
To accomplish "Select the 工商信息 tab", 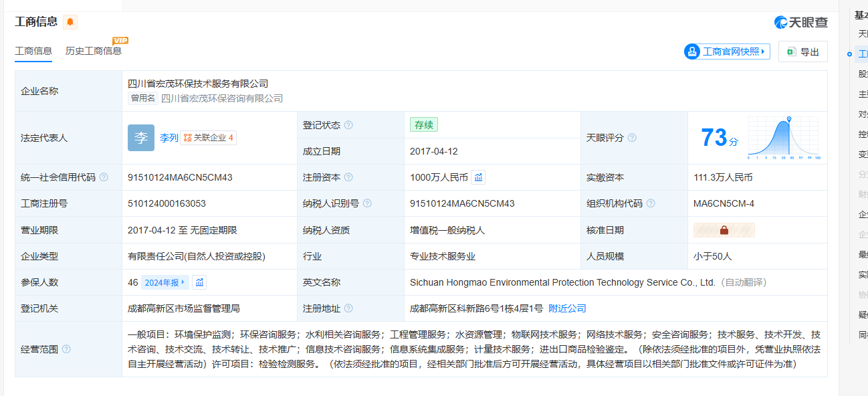I will (33, 51).
